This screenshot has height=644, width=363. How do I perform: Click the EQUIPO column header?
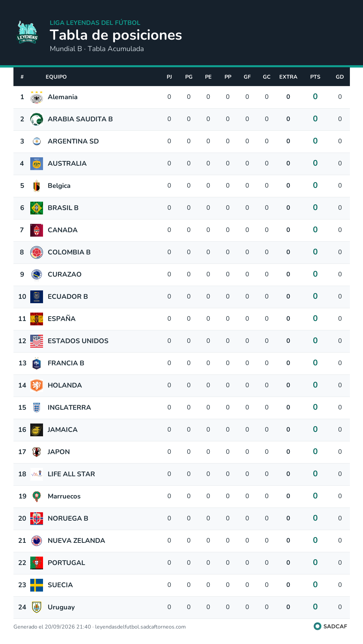click(56, 77)
